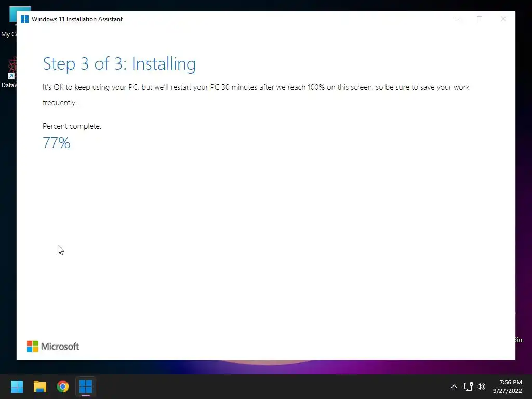The width and height of the screenshot is (532, 399).
Task: Select the DataV desktop shortcut icon
Action: click(9, 72)
